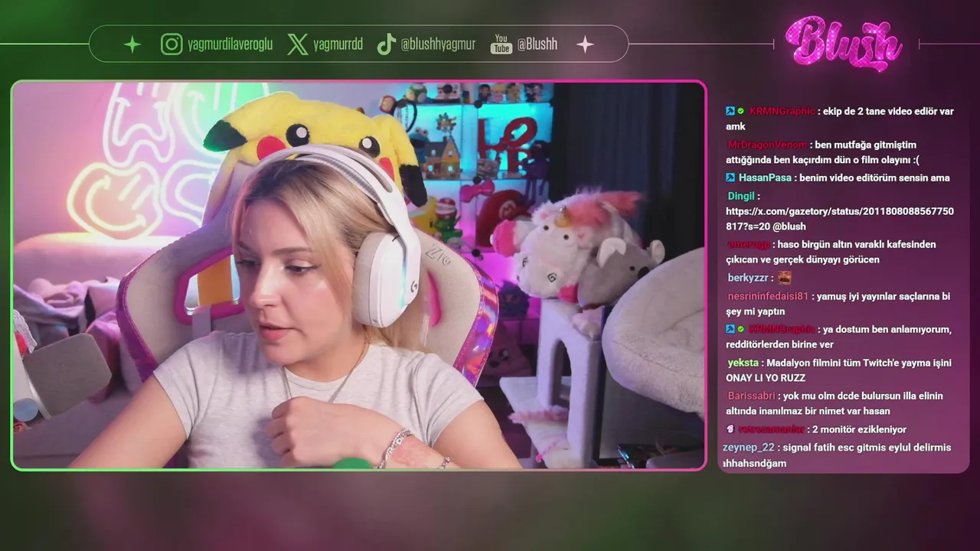Click username HasanPasa in chat
The height and width of the screenshot is (551, 980).
[765, 178]
